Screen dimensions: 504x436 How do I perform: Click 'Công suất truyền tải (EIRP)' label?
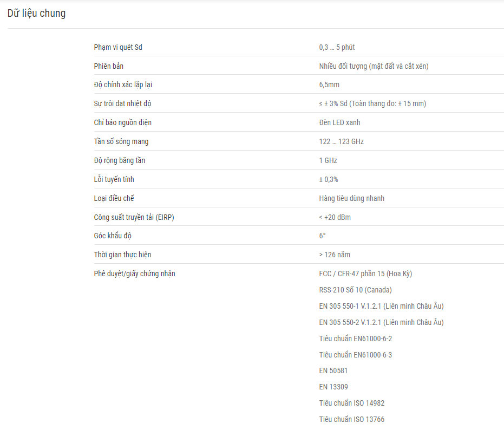(134, 217)
